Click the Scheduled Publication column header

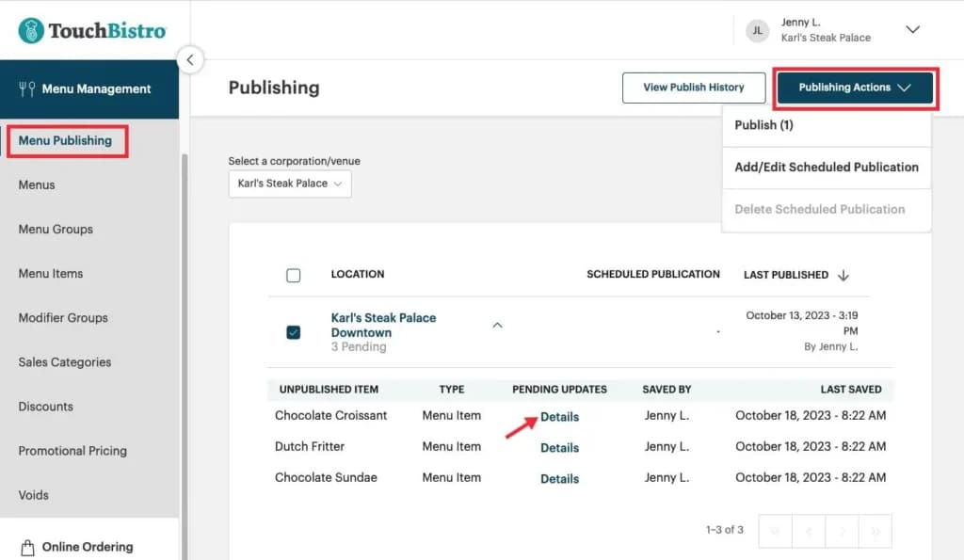[x=653, y=274]
